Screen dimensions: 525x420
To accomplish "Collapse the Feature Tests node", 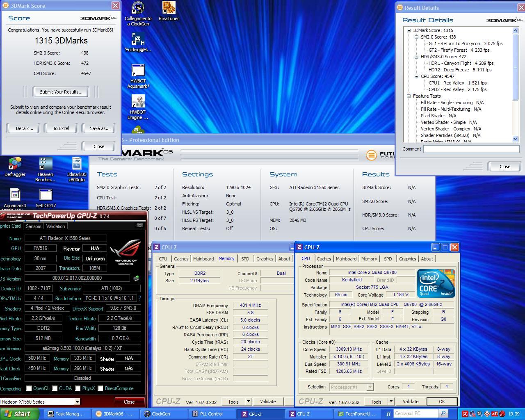I will pyautogui.click(x=409, y=96).
